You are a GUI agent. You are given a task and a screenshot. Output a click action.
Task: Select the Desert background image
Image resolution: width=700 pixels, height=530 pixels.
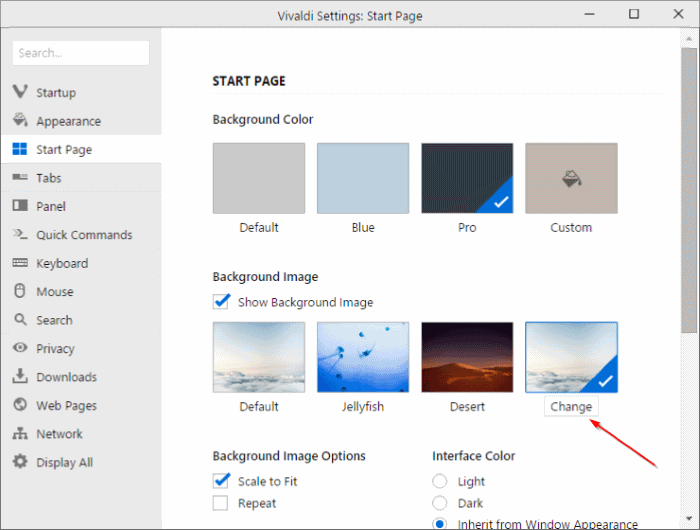coord(467,357)
